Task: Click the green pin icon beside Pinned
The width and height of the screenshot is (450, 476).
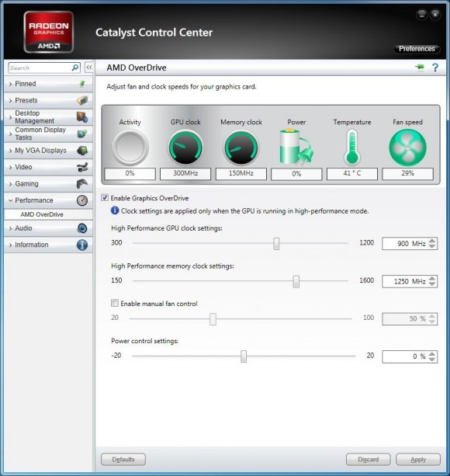Action: (x=82, y=84)
